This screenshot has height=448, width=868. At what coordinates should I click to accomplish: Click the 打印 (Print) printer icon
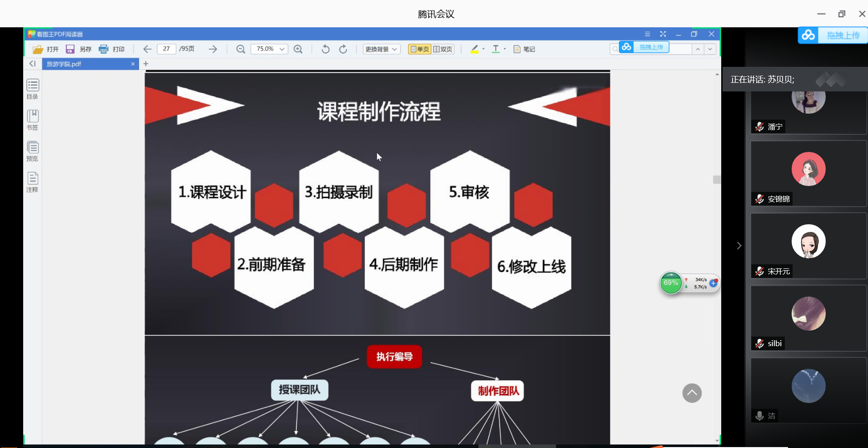(104, 49)
